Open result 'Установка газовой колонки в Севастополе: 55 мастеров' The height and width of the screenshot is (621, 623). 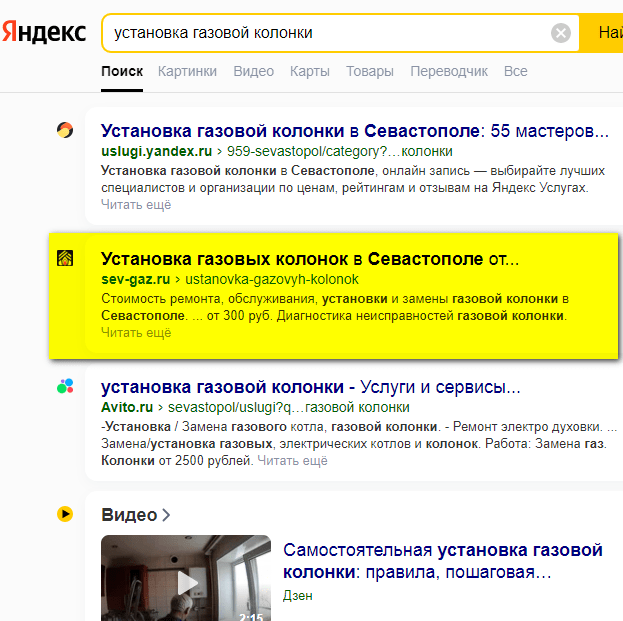click(x=355, y=131)
